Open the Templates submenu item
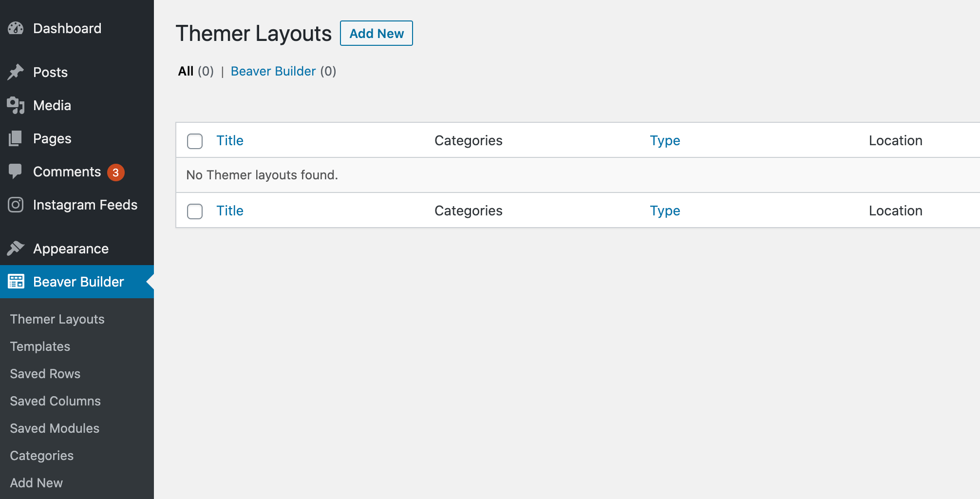The image size is (980, 499). [40, 346]
